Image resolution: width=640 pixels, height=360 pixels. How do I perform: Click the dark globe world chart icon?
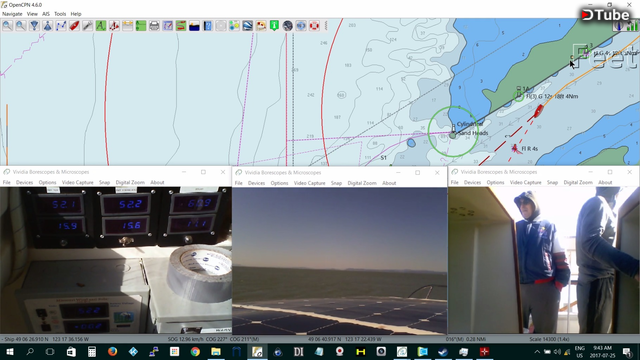click(x=287, y=26)
